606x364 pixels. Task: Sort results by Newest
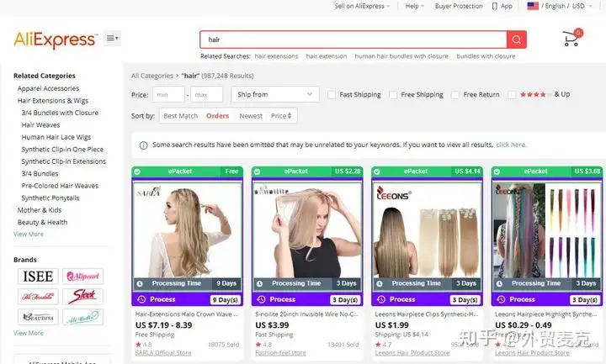(251, 116)
